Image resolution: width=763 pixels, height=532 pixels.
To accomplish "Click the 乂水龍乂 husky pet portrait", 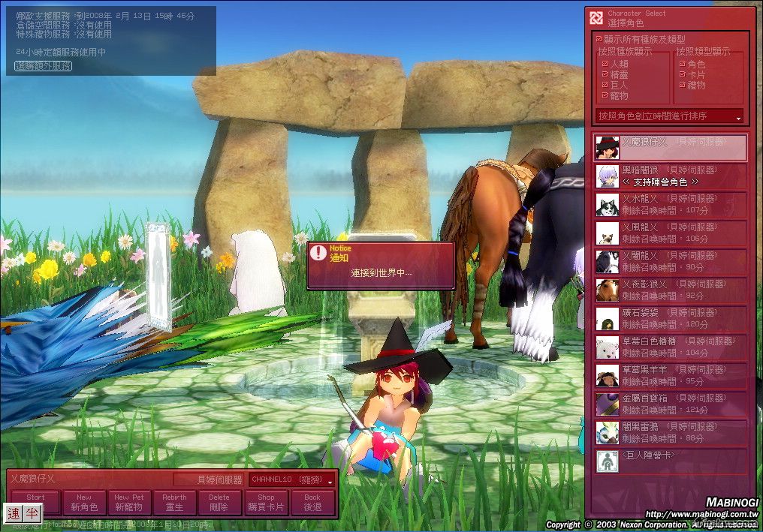I will [x=607, y=205].
